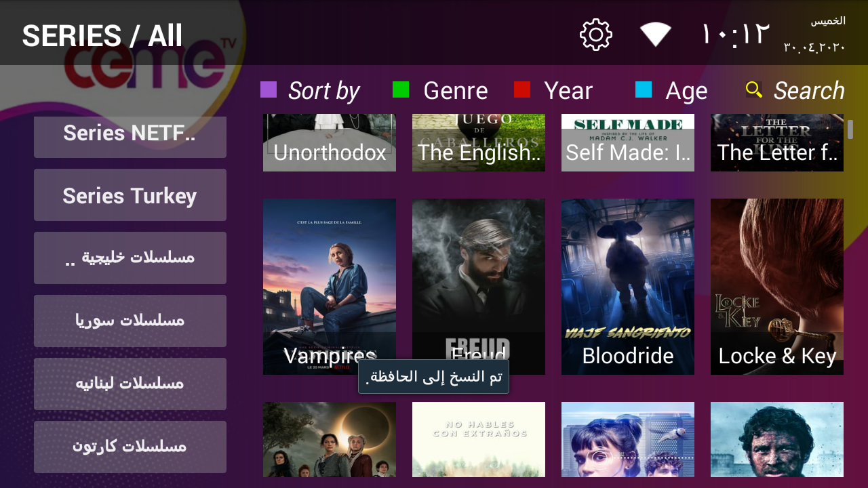Select the مسلسلات كارتون category
868x488 pixels.
130,447
